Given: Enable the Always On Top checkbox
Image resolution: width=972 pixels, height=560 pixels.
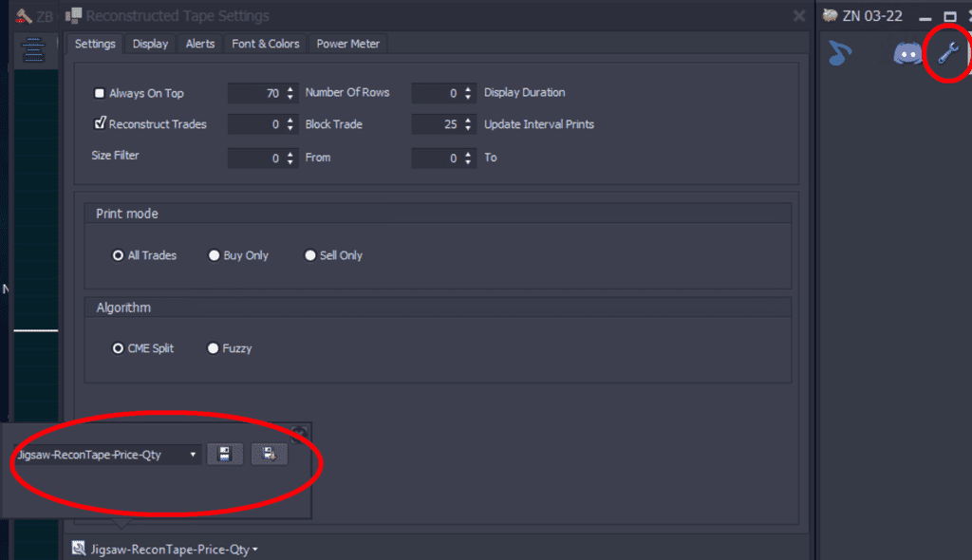Looking at the screenshot, I should (x=99, y=93).
